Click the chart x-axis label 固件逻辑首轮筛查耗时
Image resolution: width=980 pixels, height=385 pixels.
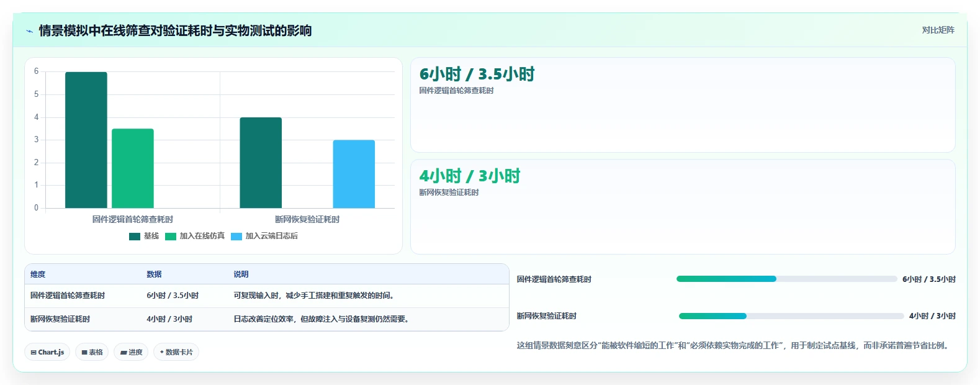point(133,219)
